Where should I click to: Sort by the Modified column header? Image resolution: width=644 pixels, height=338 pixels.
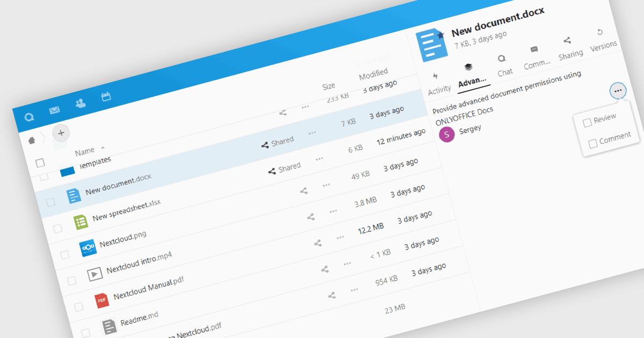373,74
